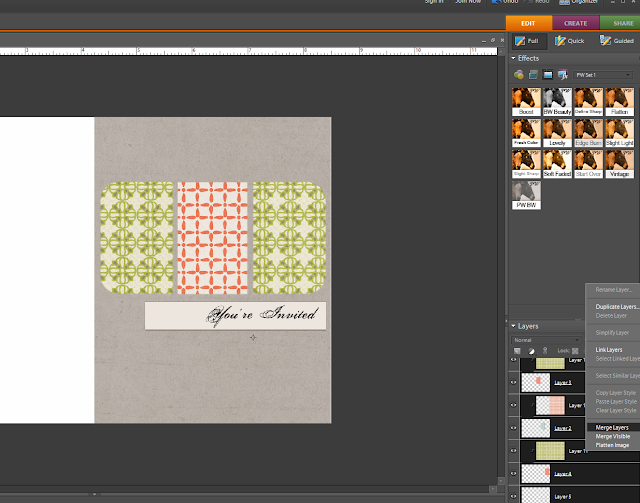Apply the PW BW effect
The width and height of the screenshot is (640, 503).
(527, 195)
